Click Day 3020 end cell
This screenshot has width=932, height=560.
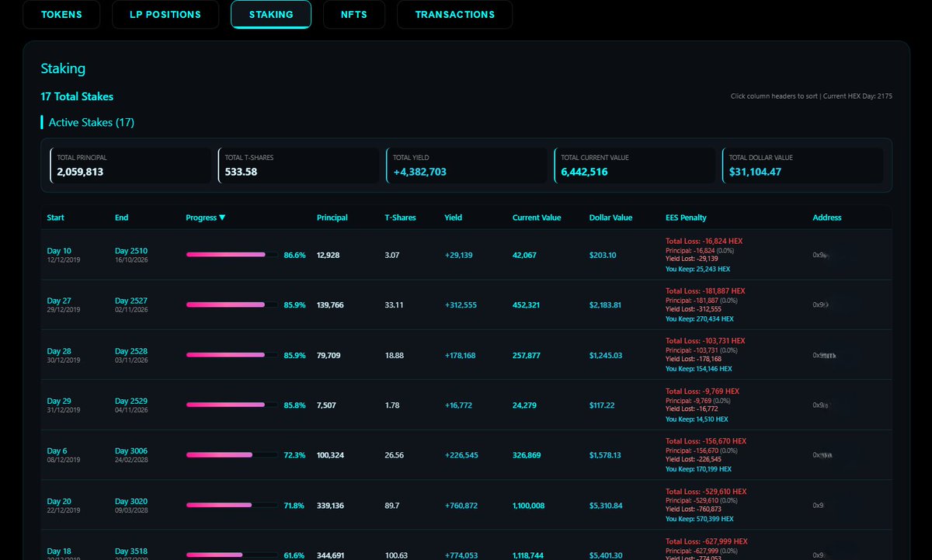point(131,506)
